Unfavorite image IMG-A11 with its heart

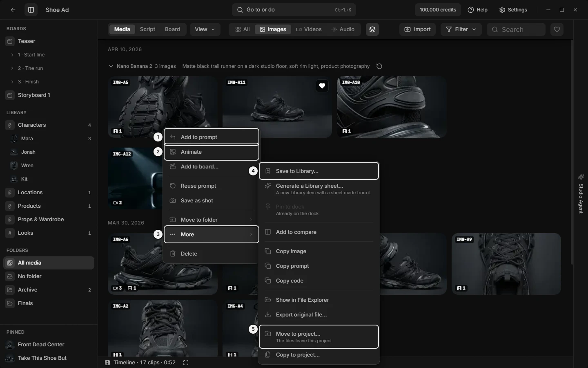pyautogui.click(x=322, y=86)
